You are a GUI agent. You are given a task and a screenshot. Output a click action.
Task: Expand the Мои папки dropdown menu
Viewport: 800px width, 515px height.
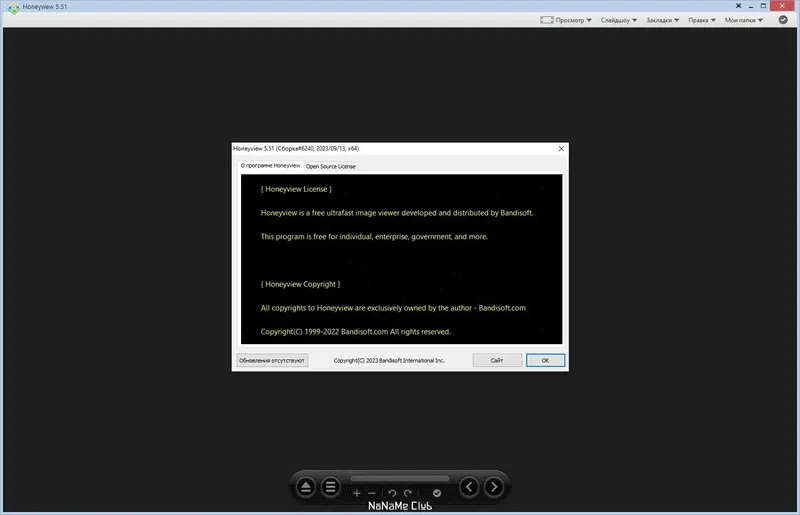click(744, 20)
